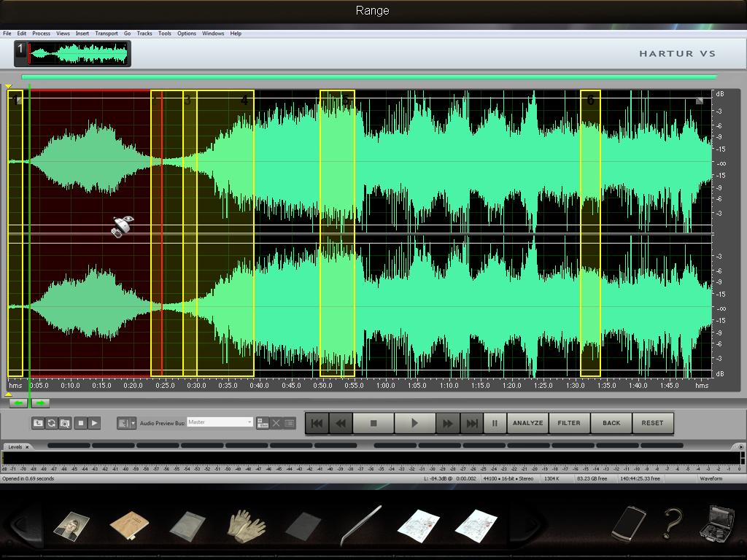The width and height of the screenshot is (747, 560).
Task: Click the ANALYZE button
Action: [x=528, y=423]
